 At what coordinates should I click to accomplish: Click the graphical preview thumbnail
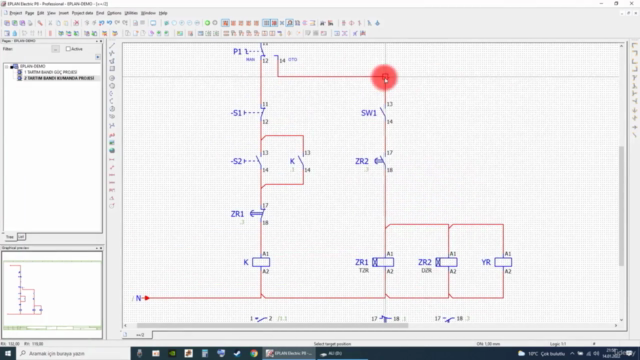point(52,295)
